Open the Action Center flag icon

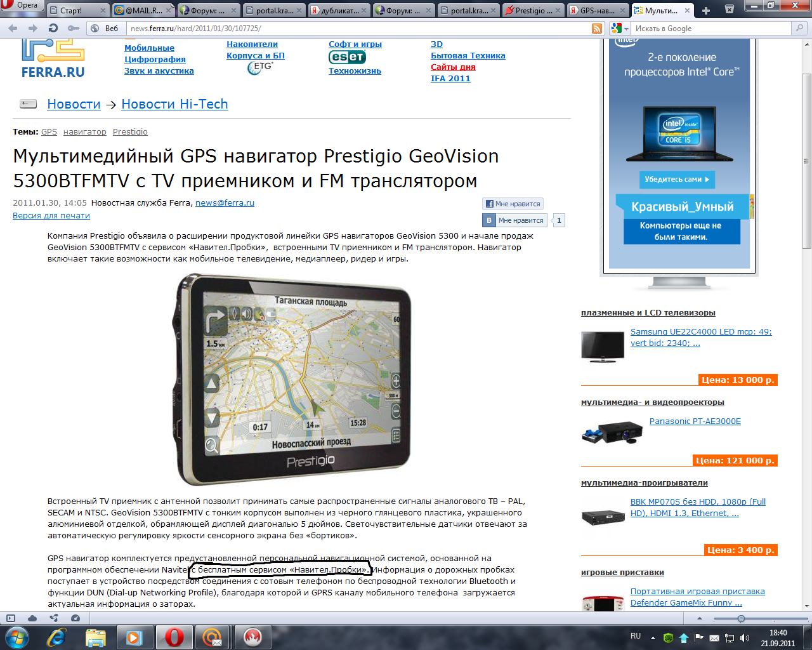[x=699, y=637]
